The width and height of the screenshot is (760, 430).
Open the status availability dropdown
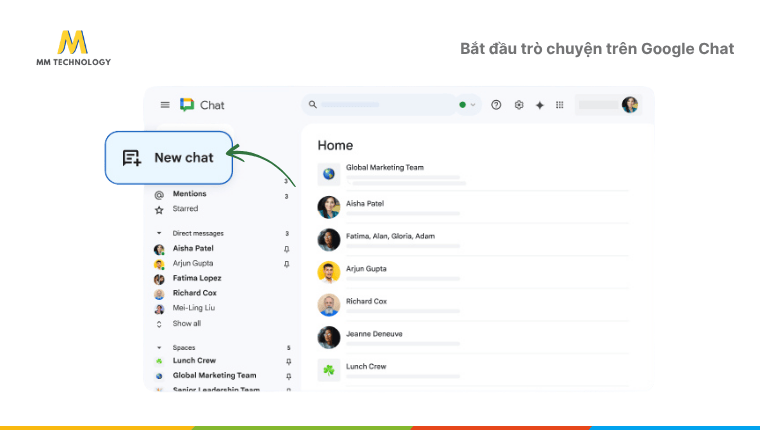(468, 105)
